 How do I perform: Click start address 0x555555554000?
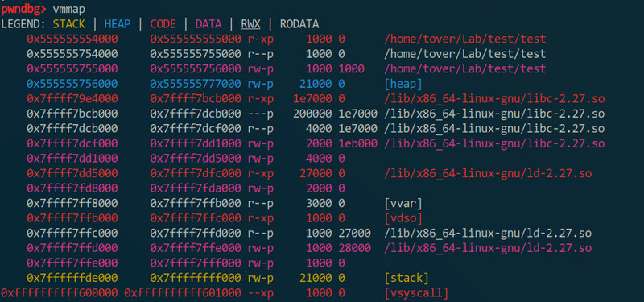pos(72,39)
